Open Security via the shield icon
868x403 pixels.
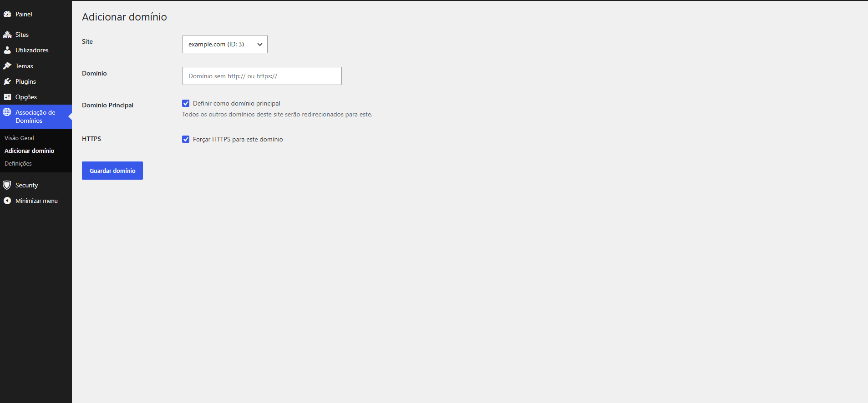[7, 185]
